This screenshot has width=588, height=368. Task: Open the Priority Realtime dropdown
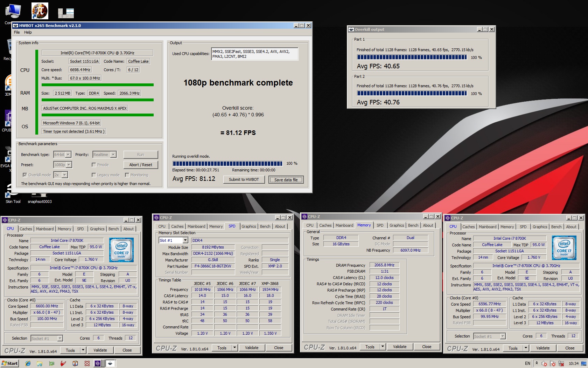[104, 155]
